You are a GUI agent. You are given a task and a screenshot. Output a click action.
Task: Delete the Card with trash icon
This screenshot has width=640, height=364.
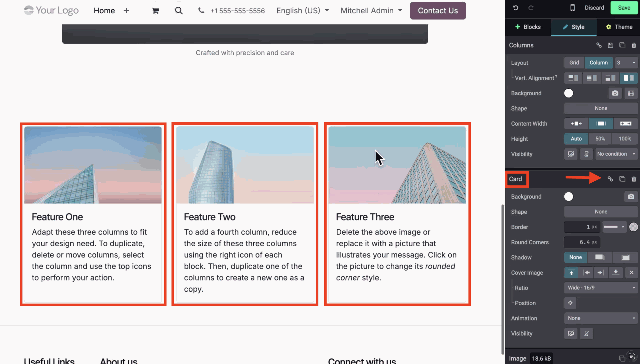(x=634, y=179)
